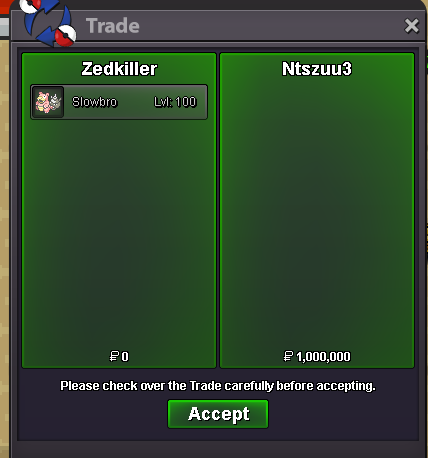
Task: Select the Slowbro trade entry row
Action: click(119, 102)
